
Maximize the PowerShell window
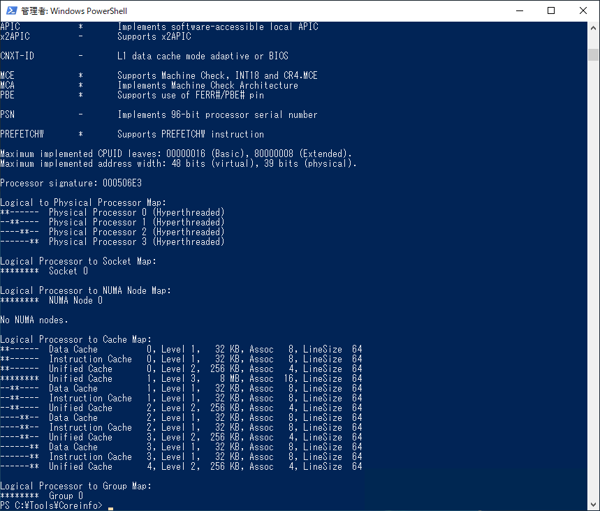coord(550,10)
